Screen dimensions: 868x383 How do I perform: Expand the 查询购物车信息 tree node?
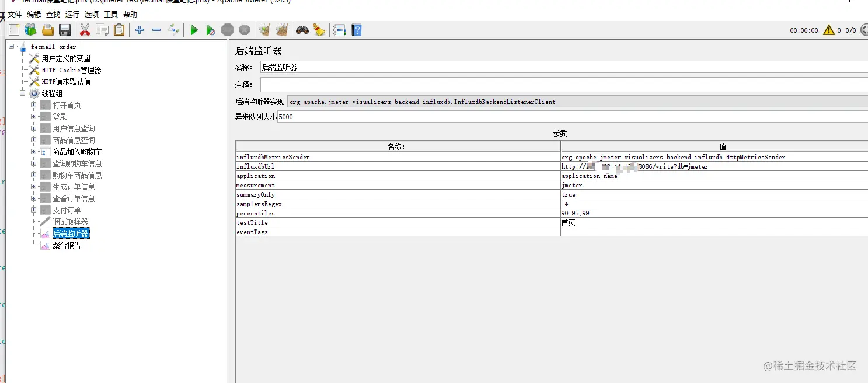click(x=34, y=163)
